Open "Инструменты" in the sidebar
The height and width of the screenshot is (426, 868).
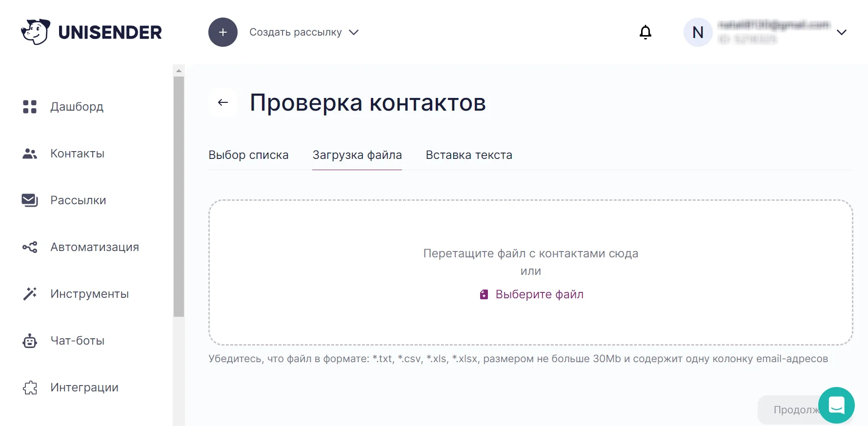tap(89, 294)
